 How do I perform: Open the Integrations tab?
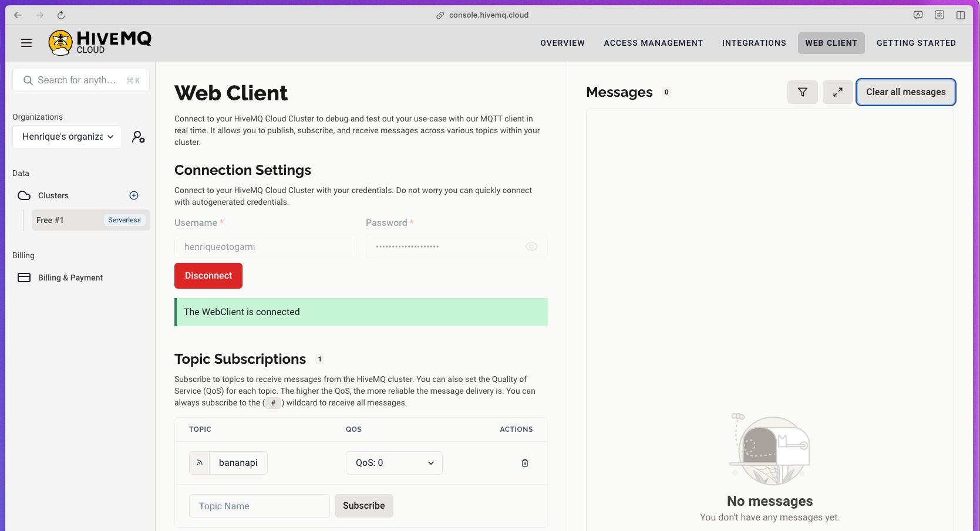(x=754, y=43)
